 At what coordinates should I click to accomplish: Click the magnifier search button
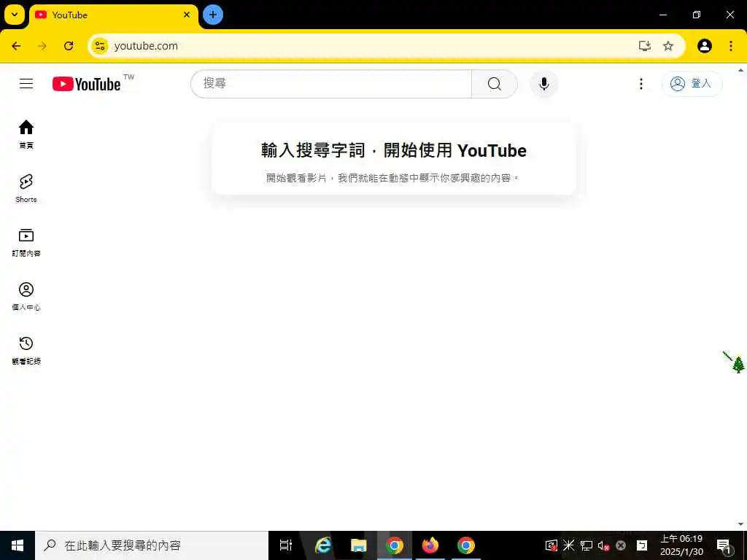[x=494, y=84]
